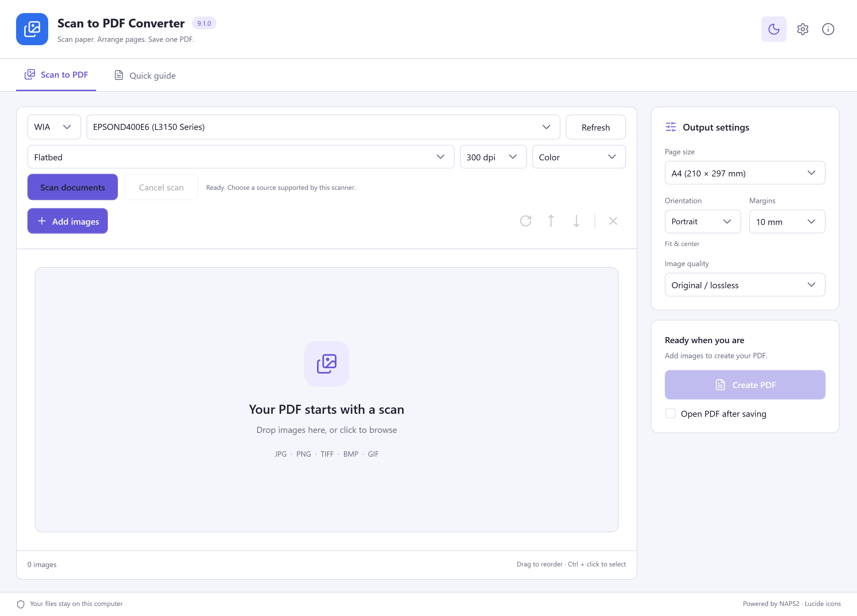Expand the A4 page size dropdown

point(745,173)
